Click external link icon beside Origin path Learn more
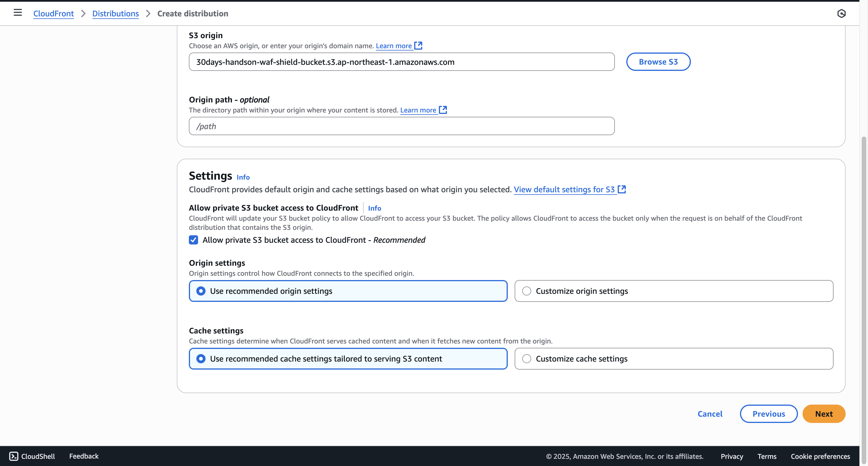868x466 pixels. click(443, 110)
